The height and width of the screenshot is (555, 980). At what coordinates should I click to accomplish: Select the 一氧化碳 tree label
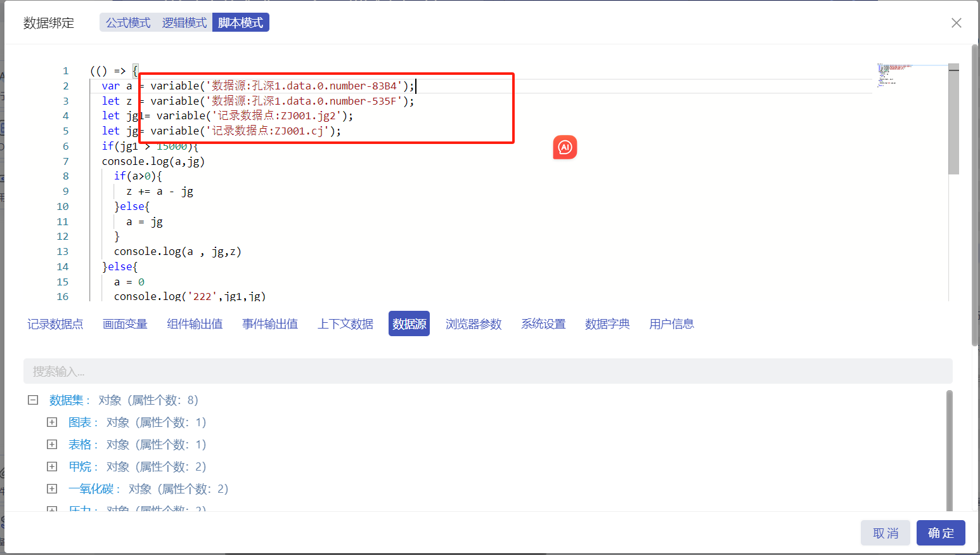(91, 489)
